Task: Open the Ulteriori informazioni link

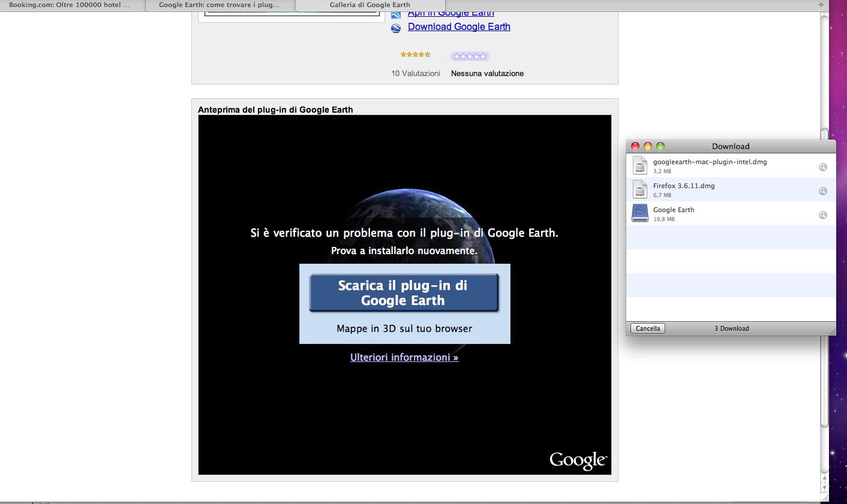Action: [x=404, y=358]
